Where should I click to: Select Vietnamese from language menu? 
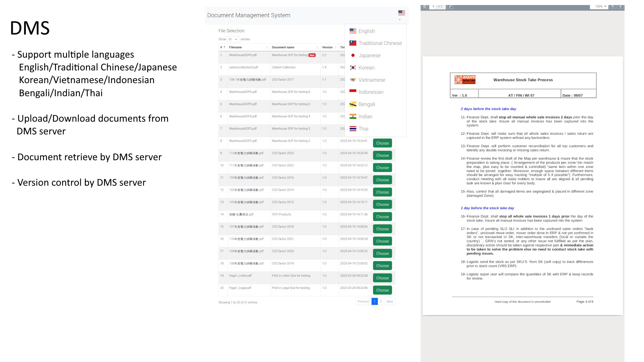[x=372, y=80]
